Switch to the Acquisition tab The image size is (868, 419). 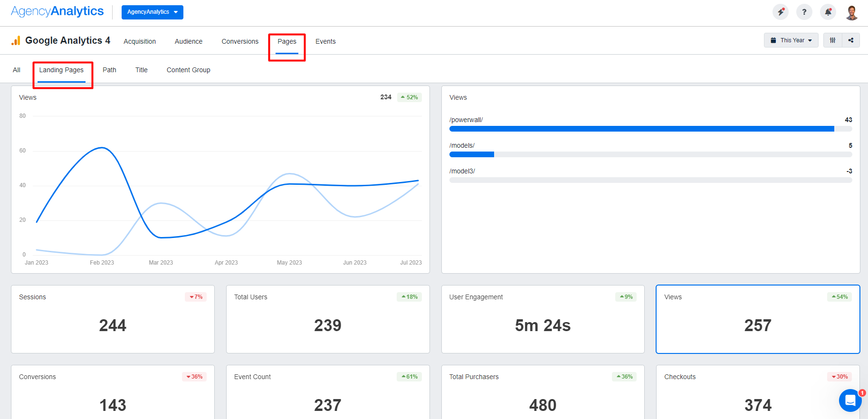click(x=140, y=41)
